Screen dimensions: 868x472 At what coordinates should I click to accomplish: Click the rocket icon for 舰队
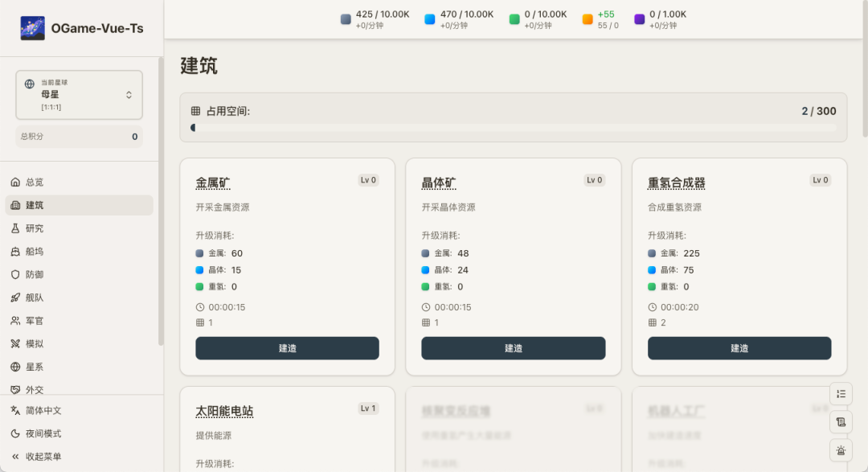15,298
